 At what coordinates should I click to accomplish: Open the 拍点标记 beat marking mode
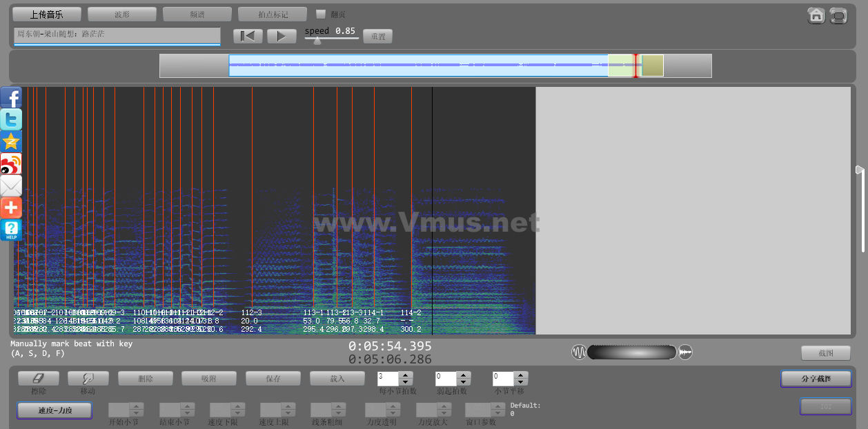[273, 14]
